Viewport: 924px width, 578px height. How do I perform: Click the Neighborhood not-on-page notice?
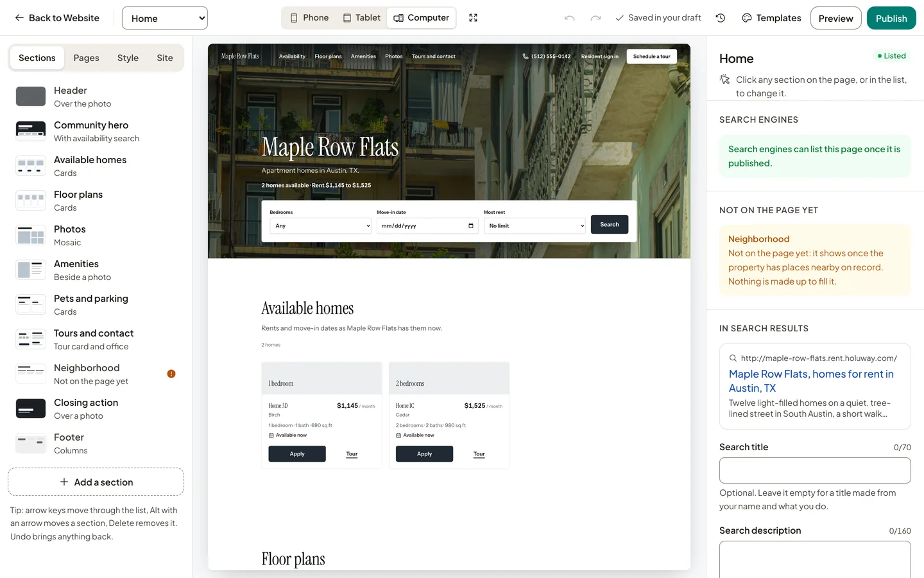tap(815, 260)
